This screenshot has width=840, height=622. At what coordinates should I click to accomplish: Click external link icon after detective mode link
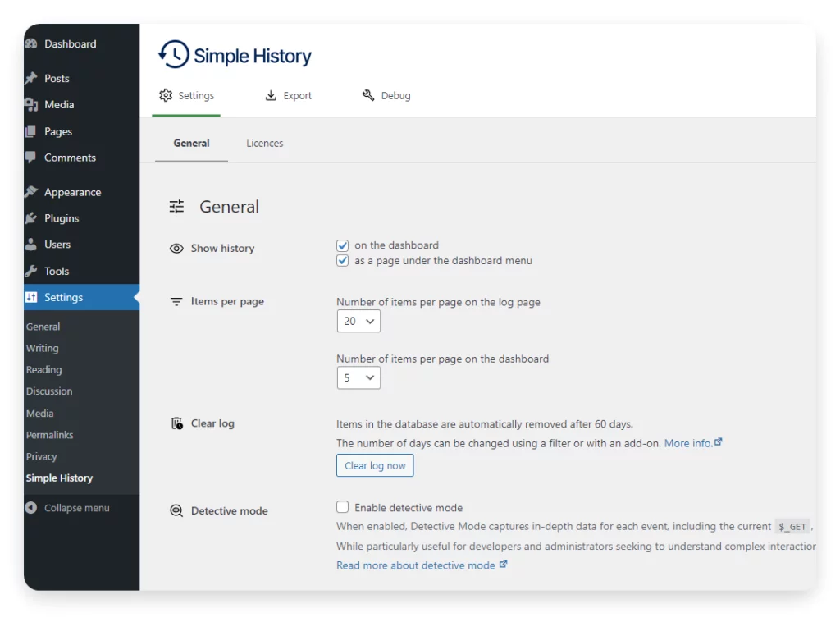click(x=503, y=564)
